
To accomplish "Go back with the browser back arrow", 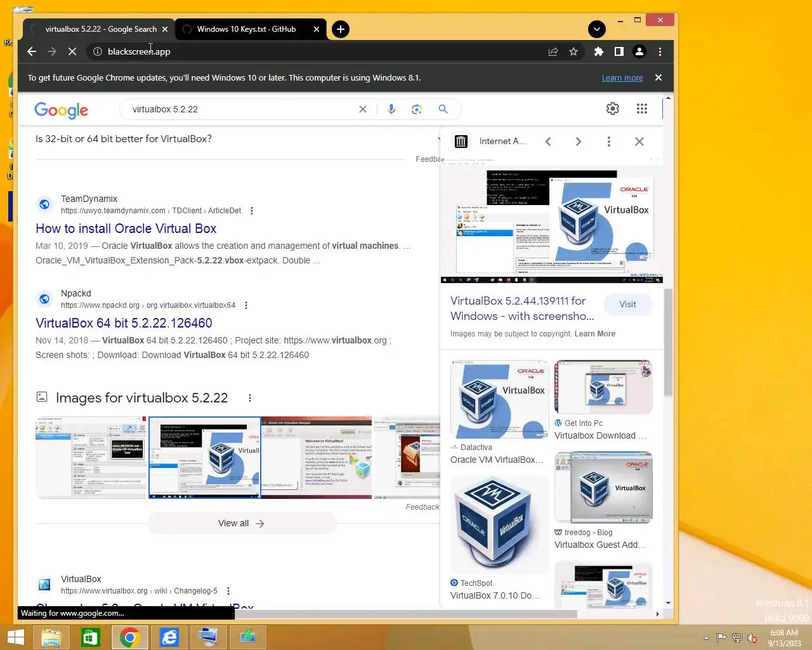I will [32, 52].
